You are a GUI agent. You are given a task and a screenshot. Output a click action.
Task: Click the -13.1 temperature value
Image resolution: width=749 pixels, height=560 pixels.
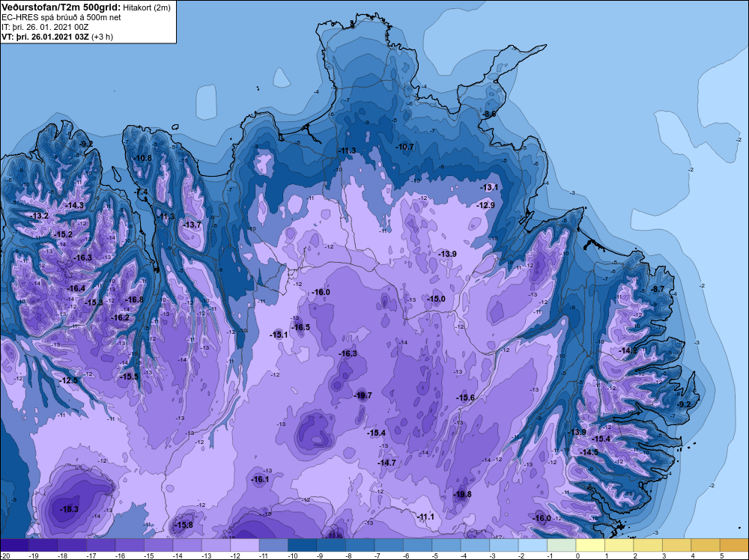coord(488,187)
